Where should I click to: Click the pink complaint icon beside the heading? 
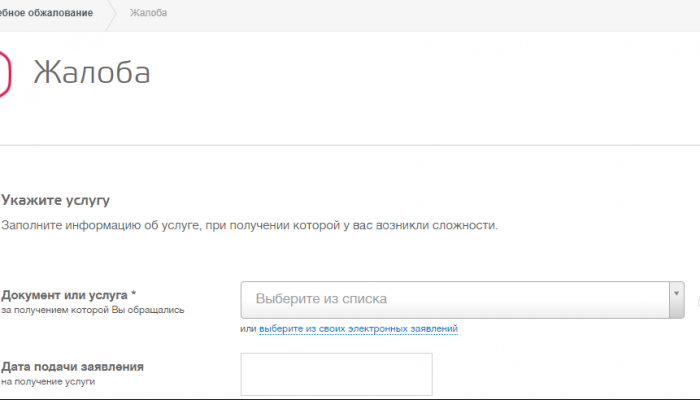(x=5, y=73)
